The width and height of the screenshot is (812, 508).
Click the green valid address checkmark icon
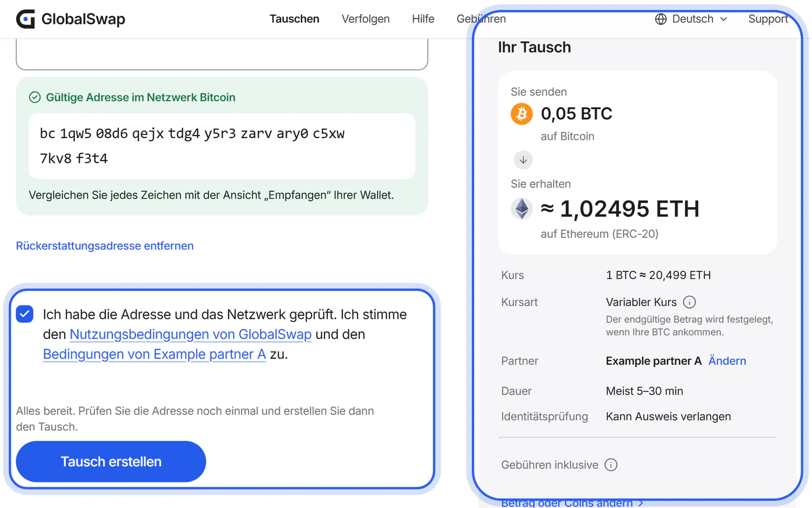pyautogui.click(x=35, y=97)
